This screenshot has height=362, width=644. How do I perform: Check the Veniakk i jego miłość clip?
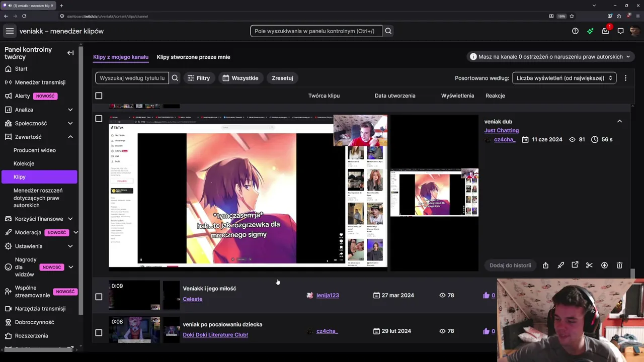click(99, 297)
